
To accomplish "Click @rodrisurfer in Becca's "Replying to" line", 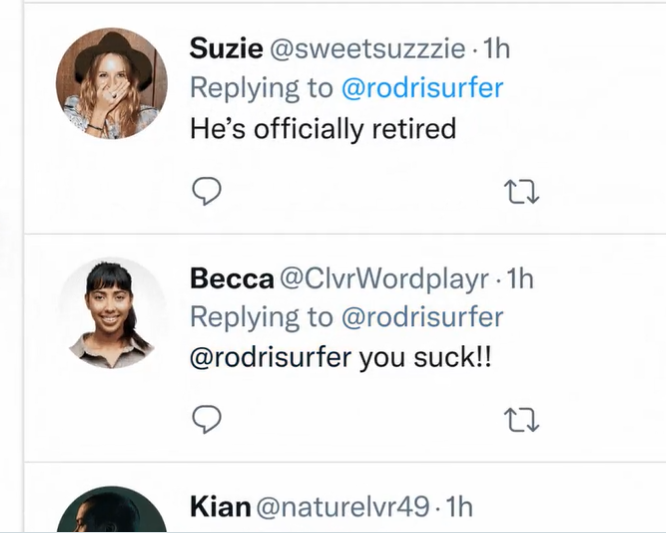I will (x=421, y=318).
